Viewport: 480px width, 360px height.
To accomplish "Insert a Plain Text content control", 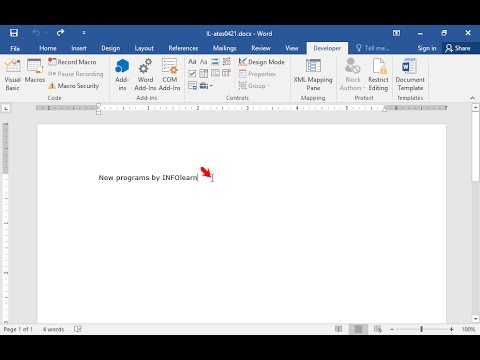I will point(204,62).
